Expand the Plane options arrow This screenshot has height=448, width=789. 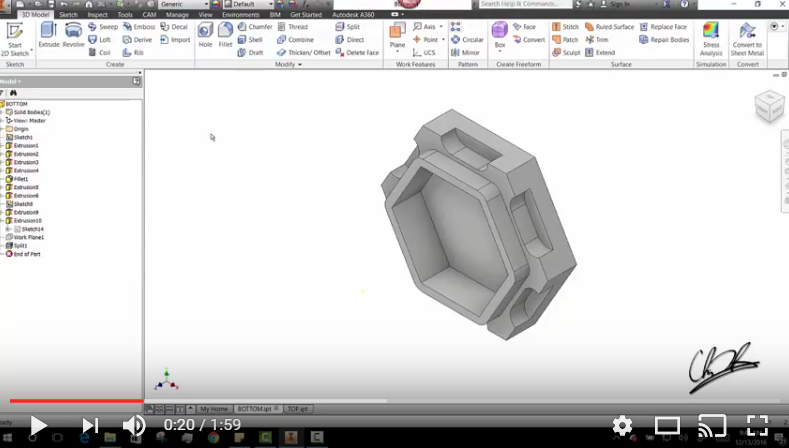click(397, 51)
